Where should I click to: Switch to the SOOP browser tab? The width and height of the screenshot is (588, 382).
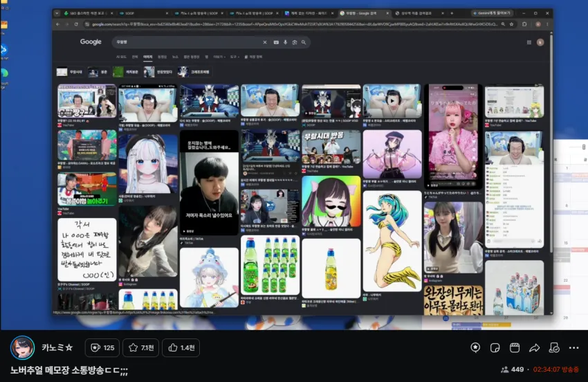[143, 13]
